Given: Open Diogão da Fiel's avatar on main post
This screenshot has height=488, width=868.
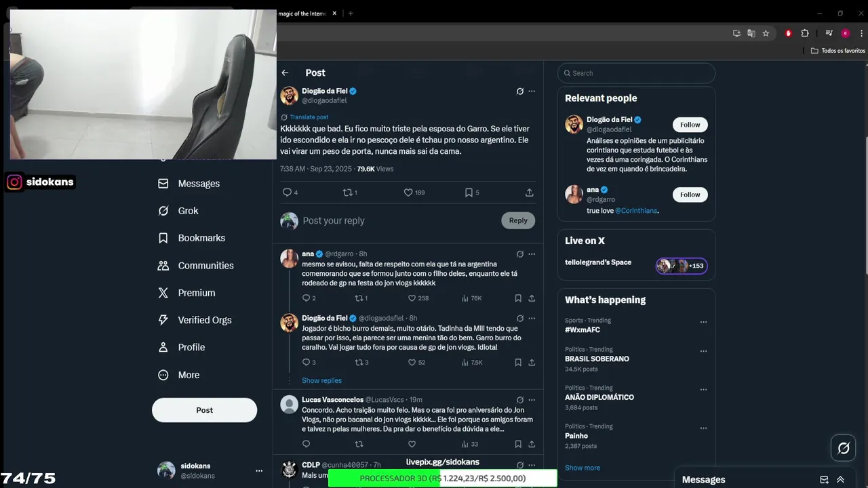Looking at the screenshot, I should point(290,96).
